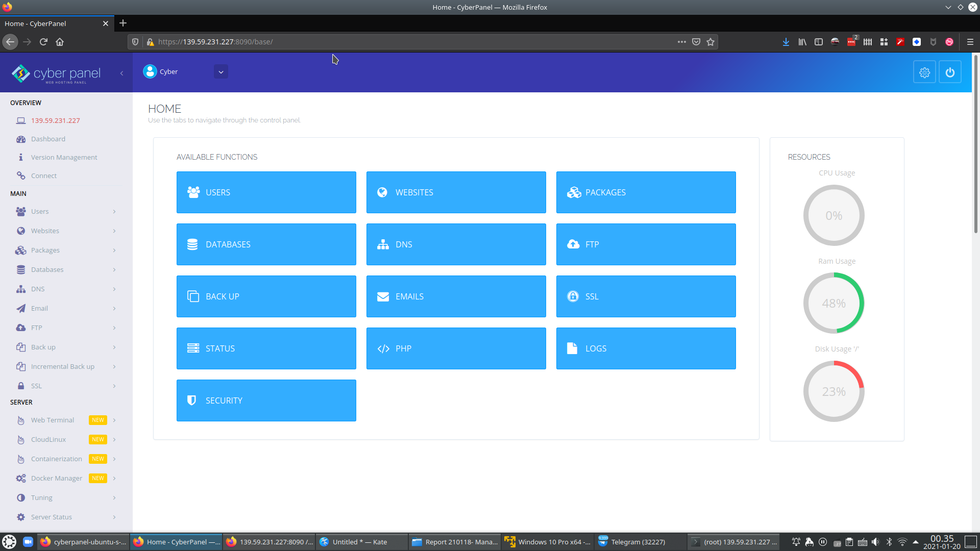Open Docker Manager in sidebar
980x551 pixels.
(66, 478)
